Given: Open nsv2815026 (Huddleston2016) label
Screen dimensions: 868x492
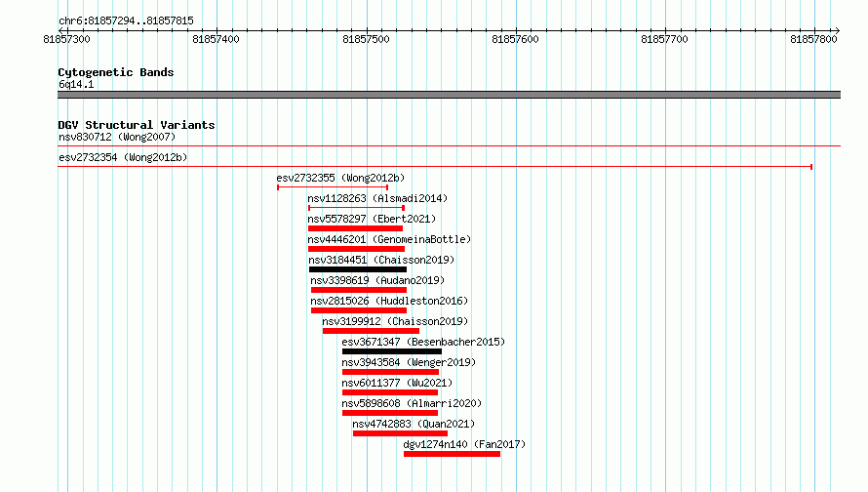Looking at the screenshot, I should click(x=389, y=301).
